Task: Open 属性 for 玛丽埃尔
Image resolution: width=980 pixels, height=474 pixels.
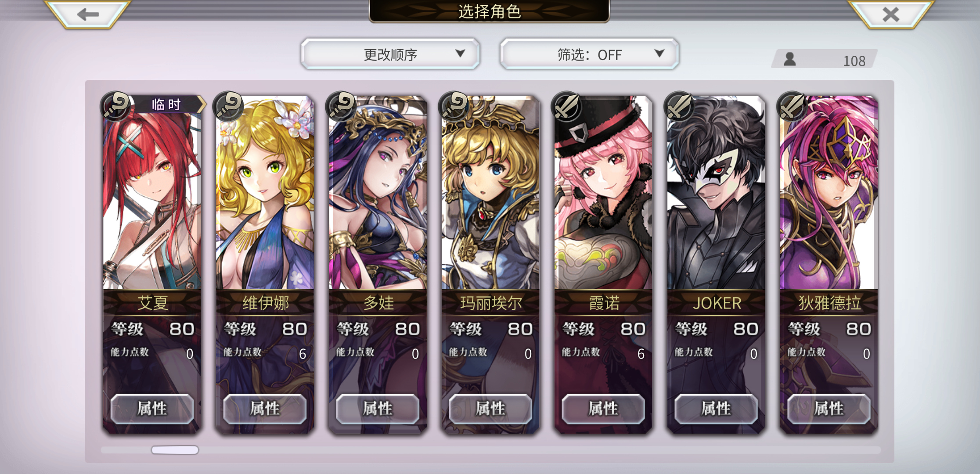Action: pyautogui.click(x=490, y=409)
